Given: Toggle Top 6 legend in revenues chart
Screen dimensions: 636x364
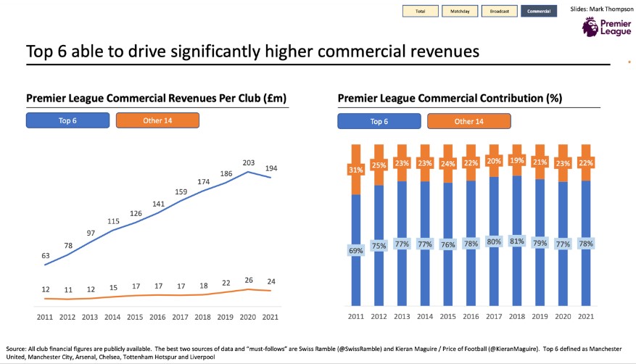Looking at the screenshot, I should click(69, 120).
